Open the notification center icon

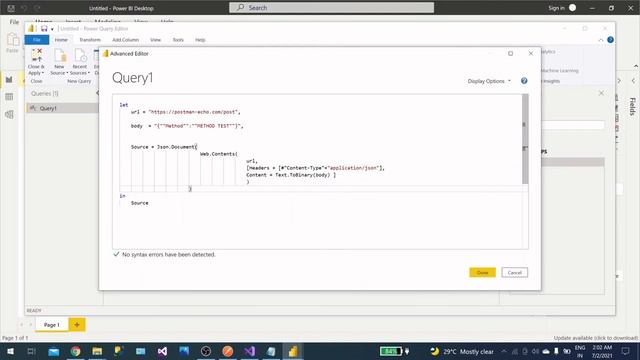[625, 351]
